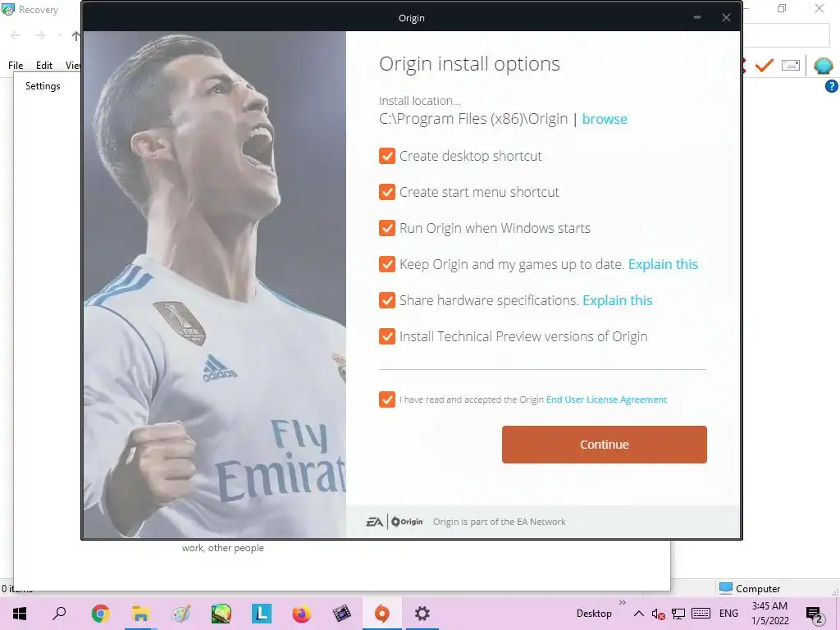
Task: Open taskbar search magnifier
Action: [x=59, y=614]
